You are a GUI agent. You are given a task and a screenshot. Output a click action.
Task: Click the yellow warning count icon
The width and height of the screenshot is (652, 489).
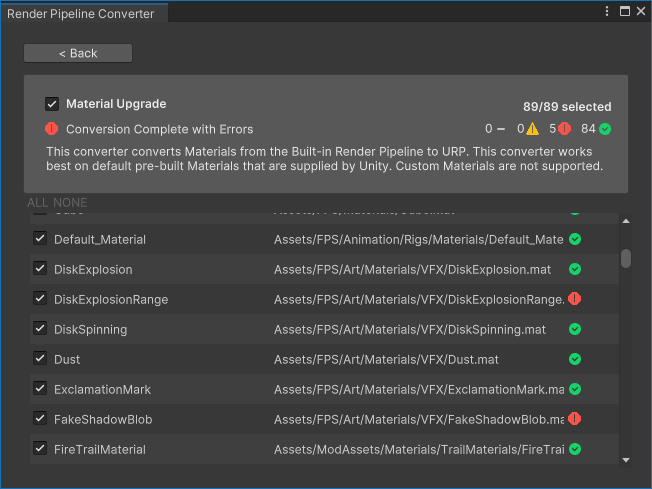click(533, 129)
